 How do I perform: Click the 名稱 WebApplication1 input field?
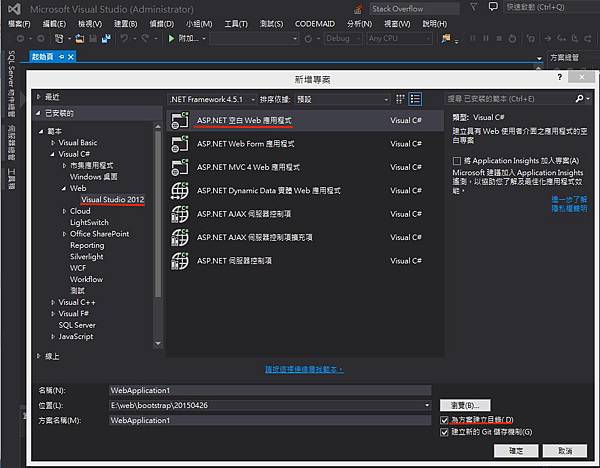270,390
